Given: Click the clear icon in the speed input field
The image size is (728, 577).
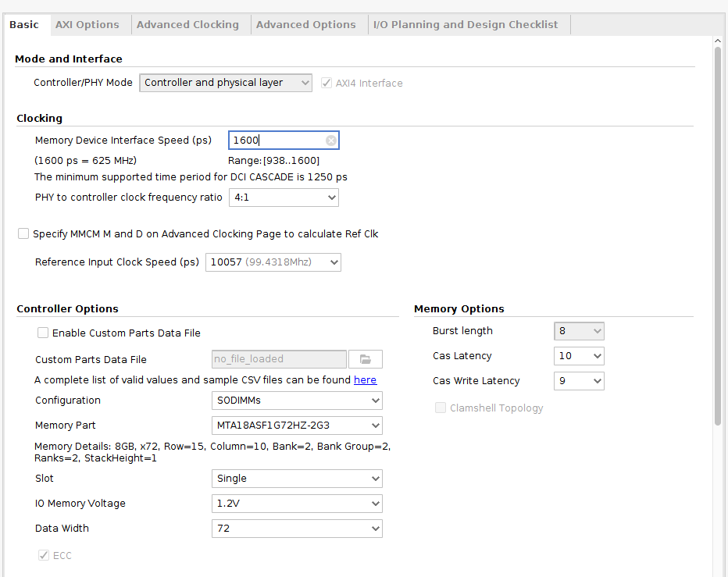Looking at the screenshot, I should click(x=331, y=140).
